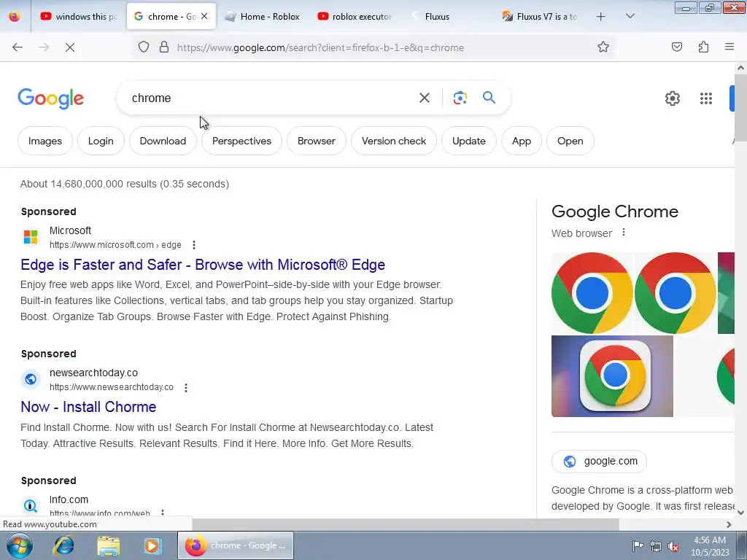Screen dimensions: 747x560
Task: Open Windows Start menu
Action: tap(19, 545)
